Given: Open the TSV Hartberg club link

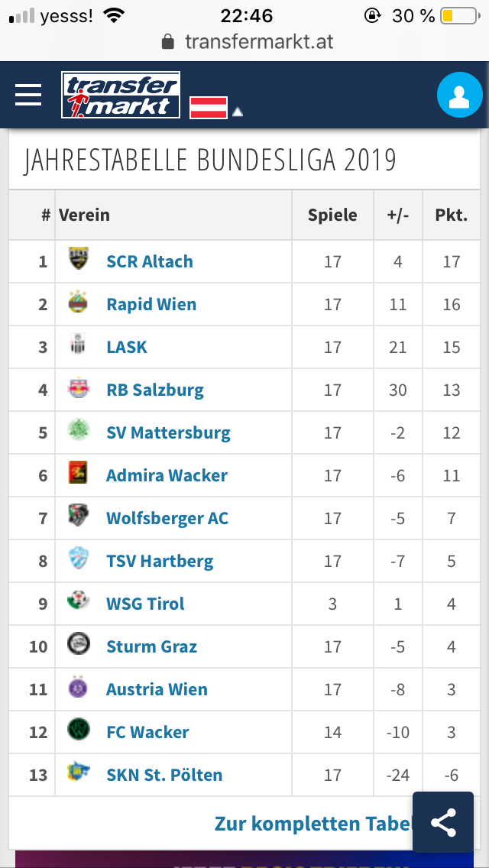Looking at the screenshot, I should click(x=160, y=561).
